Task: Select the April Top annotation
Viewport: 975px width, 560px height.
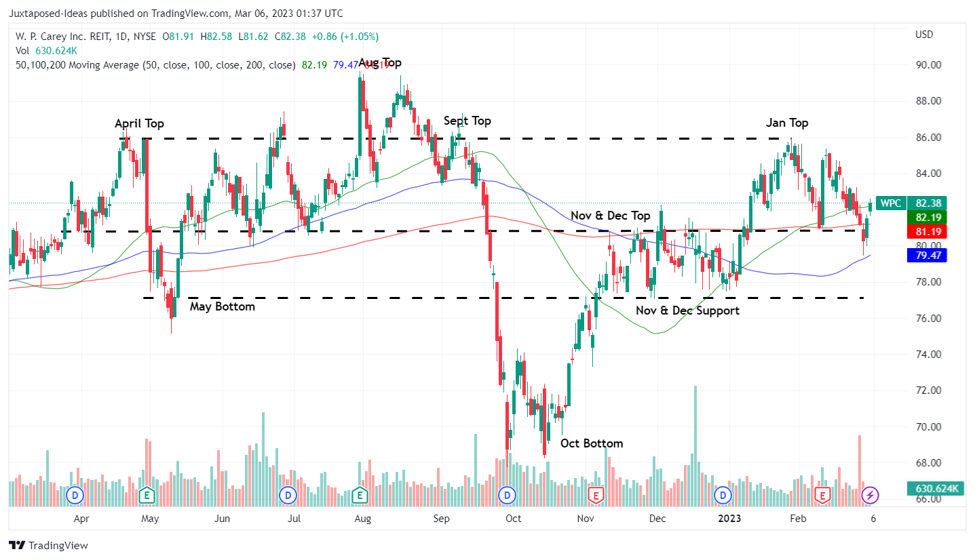Action: click(x=139, y=123)
